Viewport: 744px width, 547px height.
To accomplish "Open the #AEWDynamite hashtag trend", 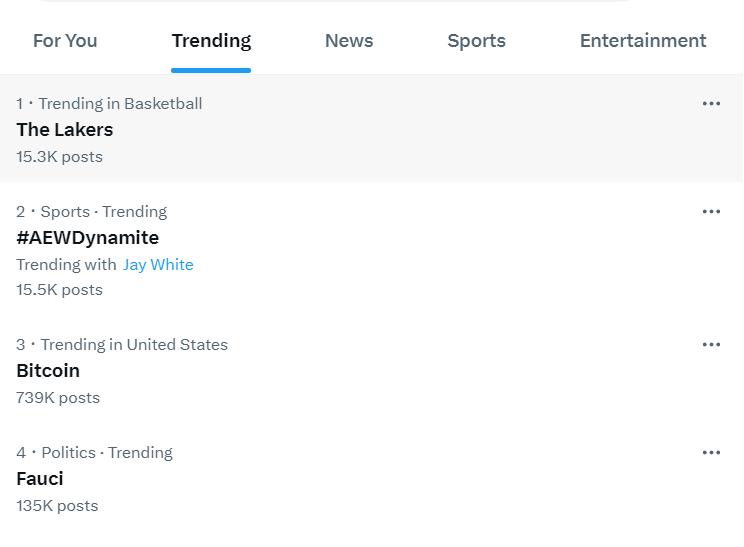I will [88, 238].
